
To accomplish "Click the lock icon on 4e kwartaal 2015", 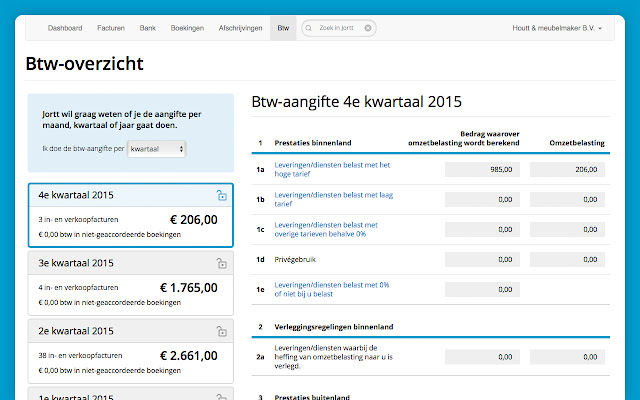I will (x=221, y=195).
